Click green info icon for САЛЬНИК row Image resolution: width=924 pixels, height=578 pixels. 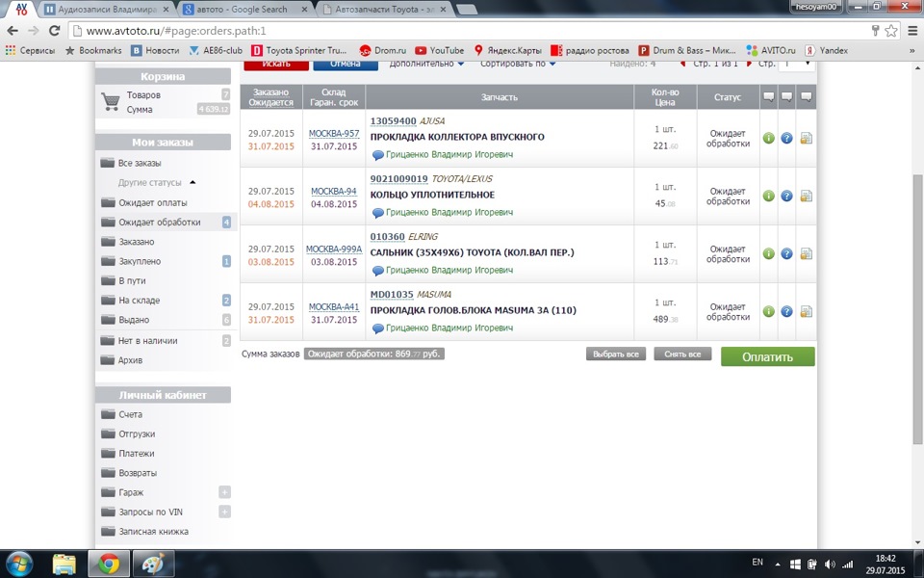(768, 253)
